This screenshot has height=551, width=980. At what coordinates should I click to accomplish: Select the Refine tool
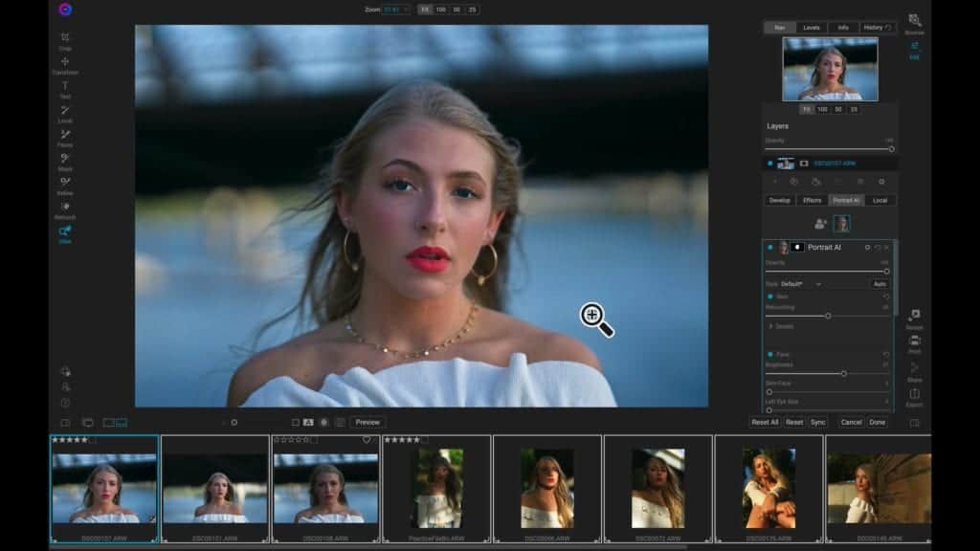tap(65, 187)
